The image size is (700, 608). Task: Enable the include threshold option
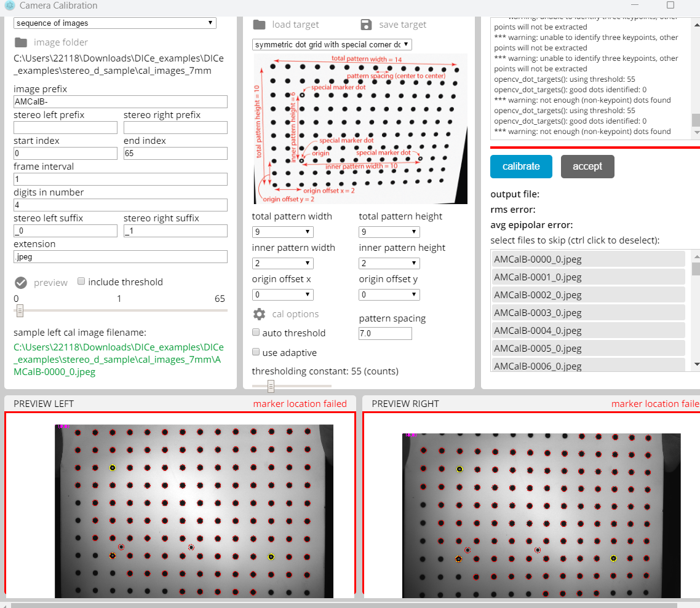coord(81,282)
